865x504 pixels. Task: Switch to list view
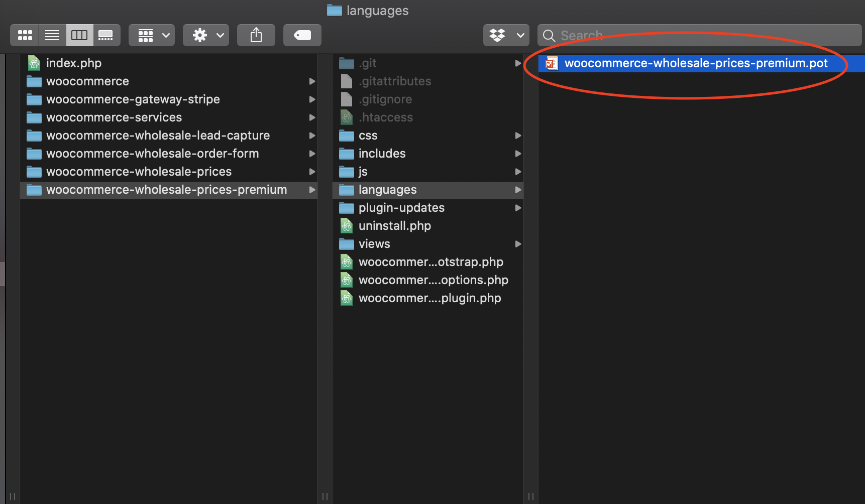click(52, 35)
